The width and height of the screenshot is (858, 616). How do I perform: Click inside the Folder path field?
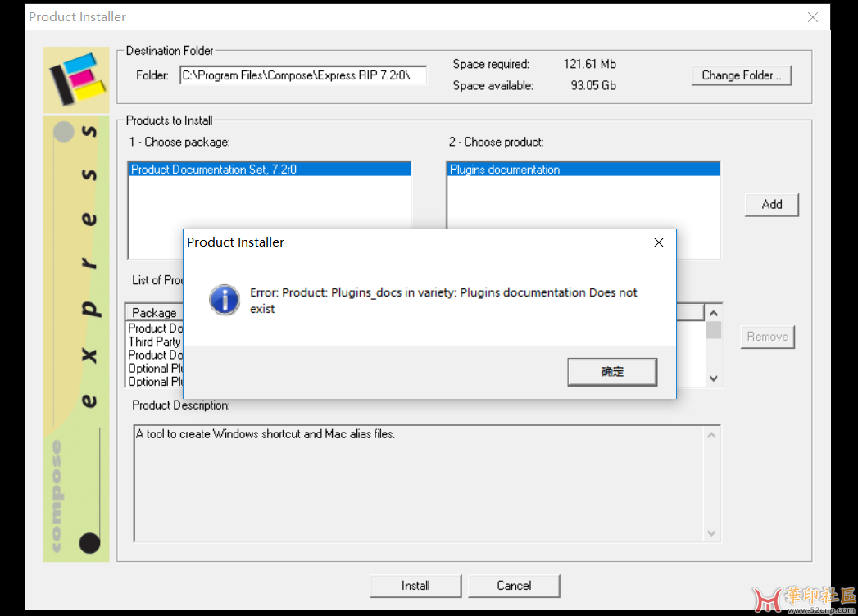302,75
